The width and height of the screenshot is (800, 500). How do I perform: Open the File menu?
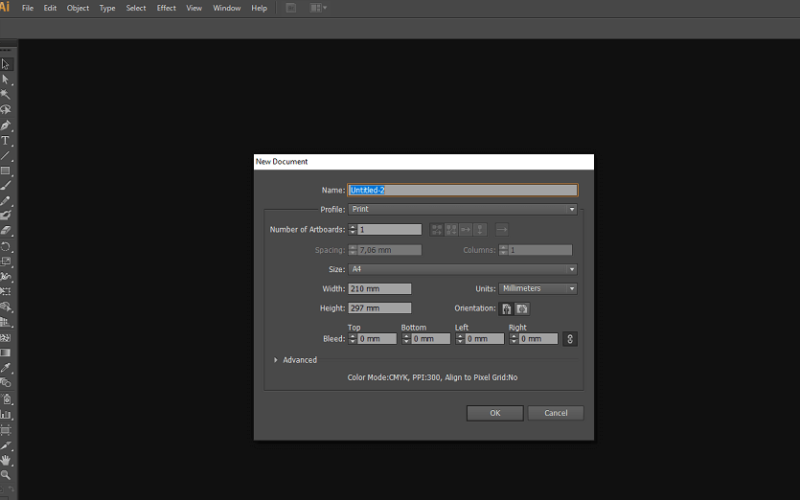(28, 8)
